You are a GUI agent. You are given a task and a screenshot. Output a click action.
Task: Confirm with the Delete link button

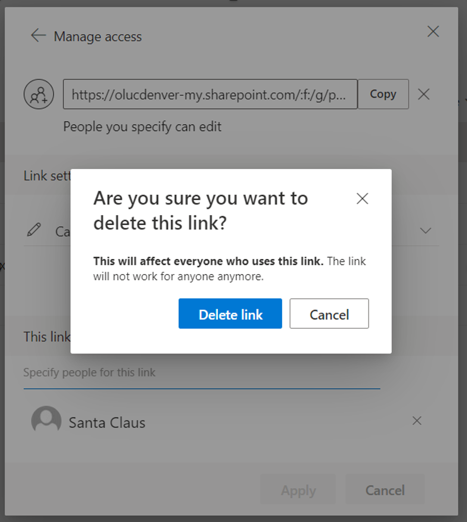230,314
